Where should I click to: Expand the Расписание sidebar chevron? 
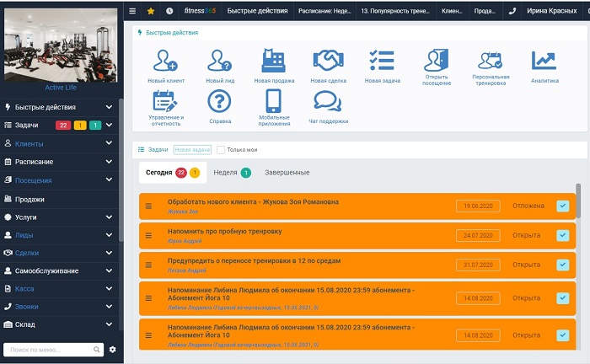109,162
